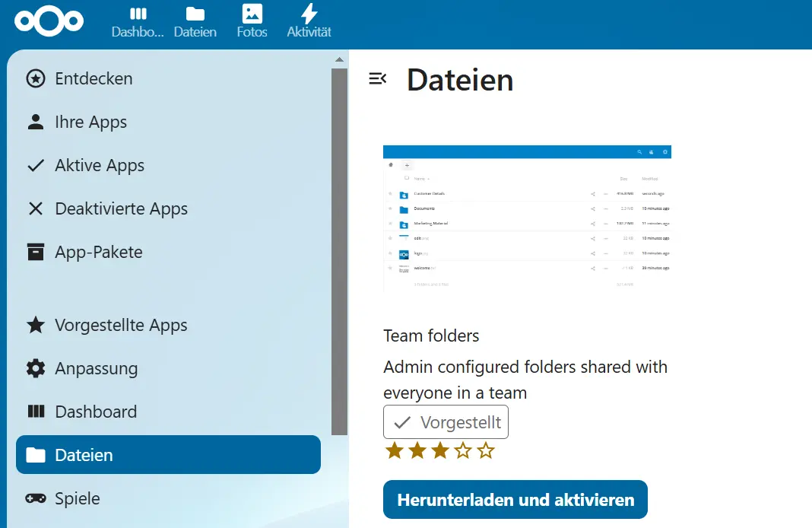Image resolution: width=812 pixels, height=528 pixels.
Task: Select Ihre Apps category
Action: click(168, 122)
